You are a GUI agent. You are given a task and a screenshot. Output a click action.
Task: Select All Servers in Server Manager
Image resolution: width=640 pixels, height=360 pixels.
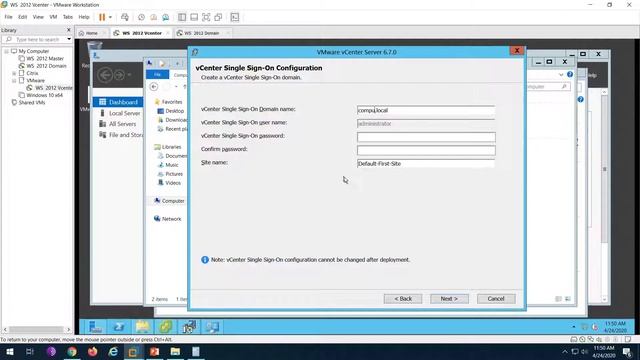[118, 124]
